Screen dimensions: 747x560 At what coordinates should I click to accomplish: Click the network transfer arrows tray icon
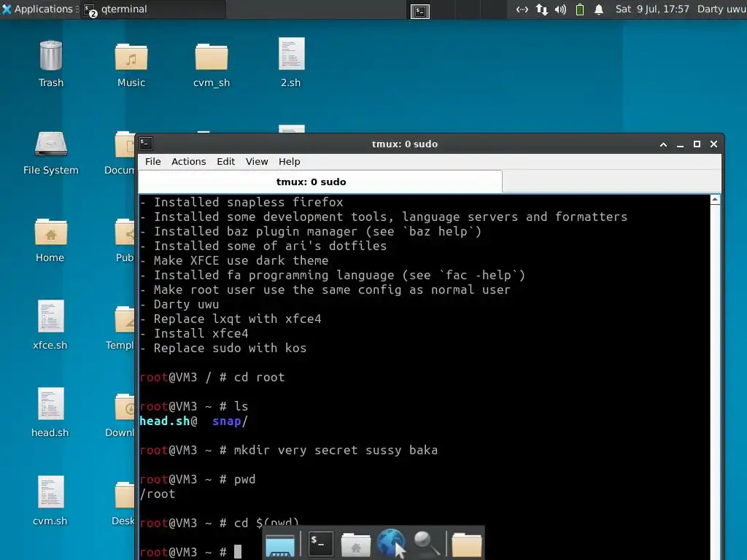point(542,9)
